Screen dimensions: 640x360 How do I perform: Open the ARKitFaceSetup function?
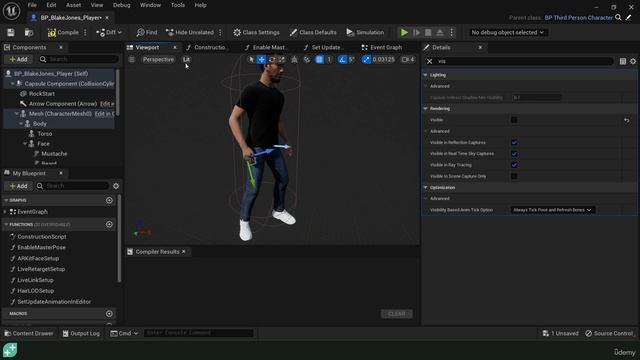(38, 258)
